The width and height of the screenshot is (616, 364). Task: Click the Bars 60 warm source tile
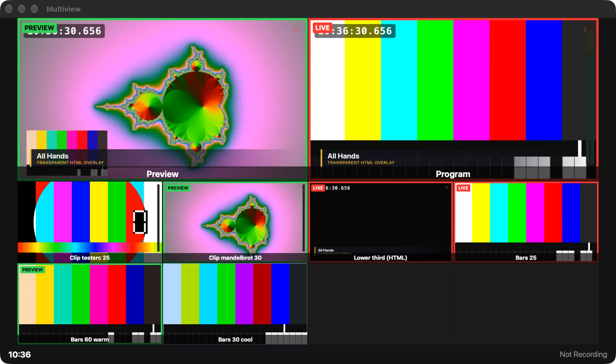(90, 304)
